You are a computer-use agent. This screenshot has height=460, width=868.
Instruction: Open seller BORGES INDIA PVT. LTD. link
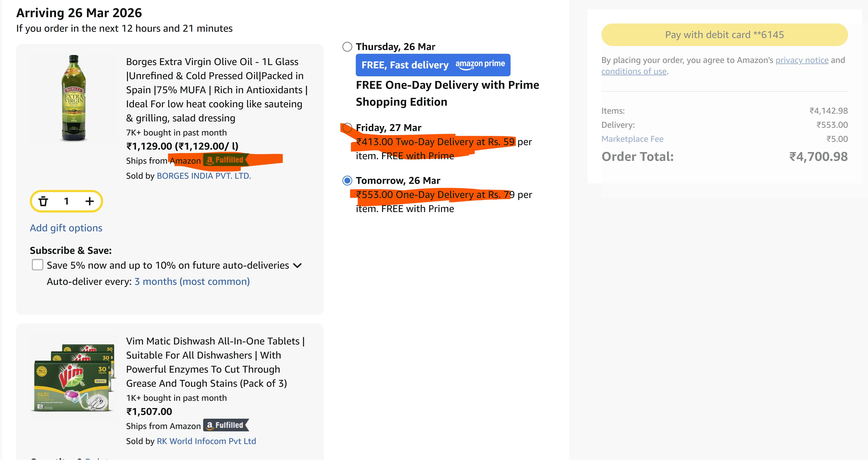[x=204, y=176]
